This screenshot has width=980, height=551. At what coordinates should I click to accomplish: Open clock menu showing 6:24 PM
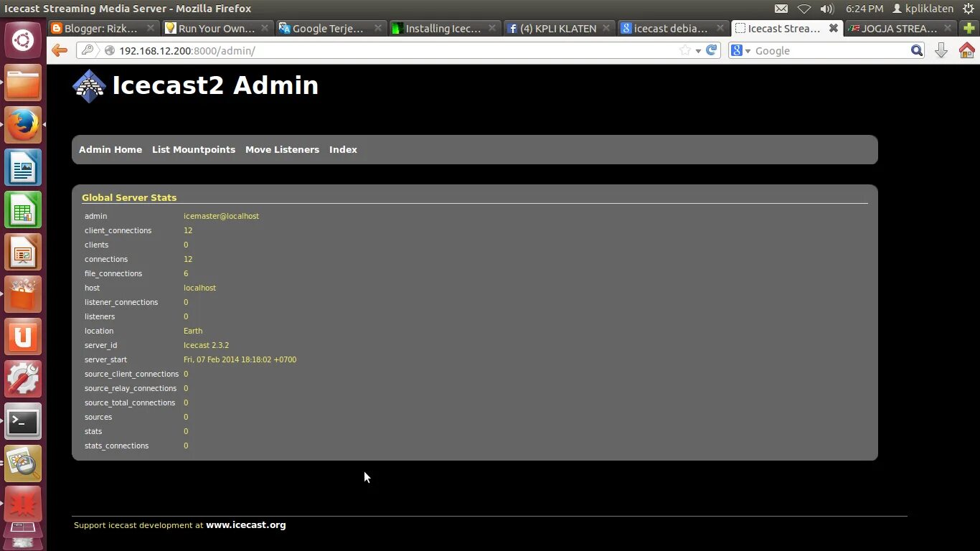point(864,9)
